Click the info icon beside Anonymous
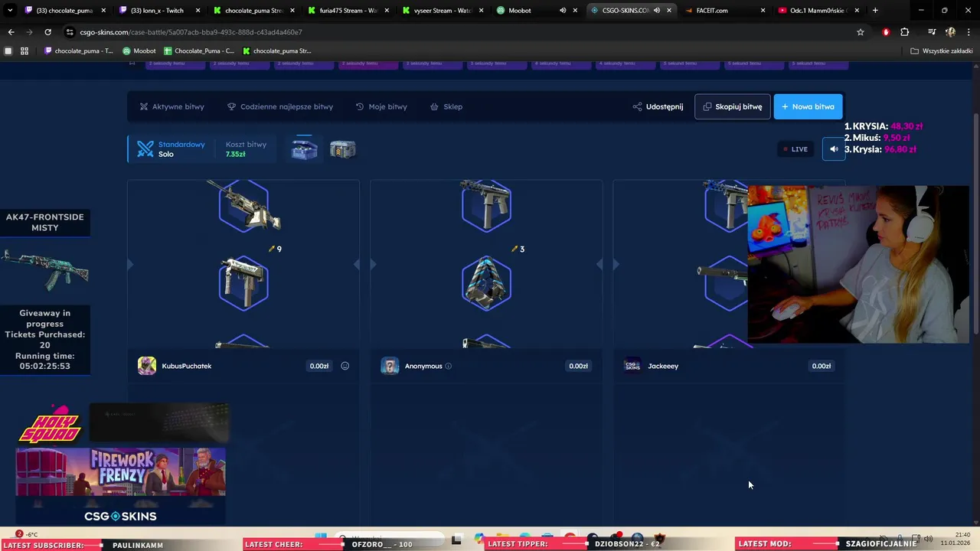 448,366
